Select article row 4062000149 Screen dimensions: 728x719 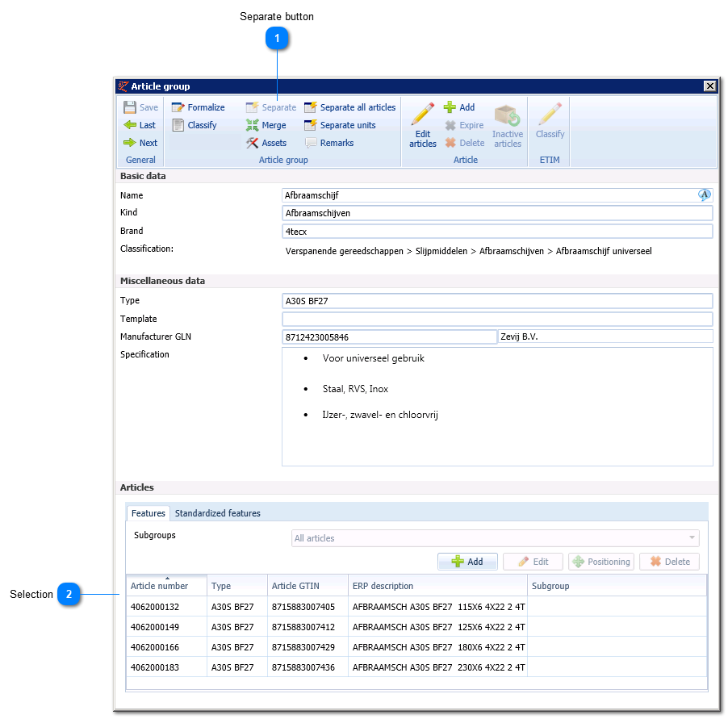416,627
